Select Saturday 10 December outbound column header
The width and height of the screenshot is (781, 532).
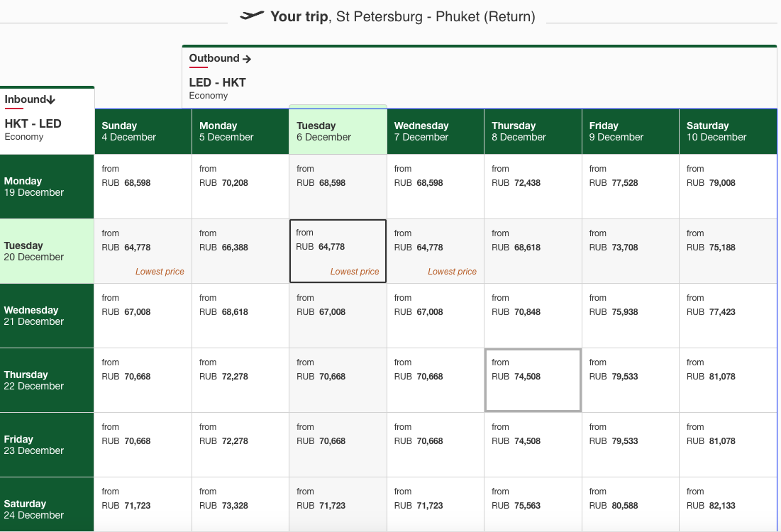click(728, 131)
